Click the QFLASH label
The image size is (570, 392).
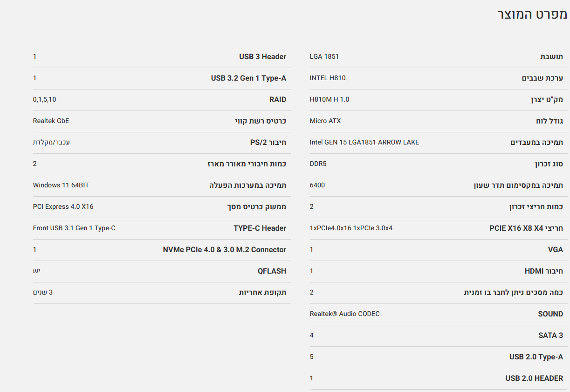(x=272, y=271)
